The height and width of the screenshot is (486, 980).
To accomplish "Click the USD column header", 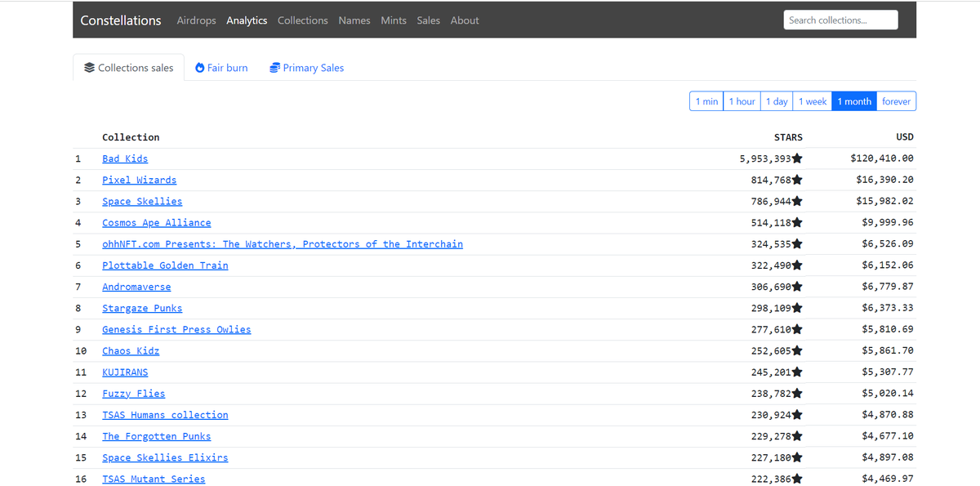I will 905,137.
